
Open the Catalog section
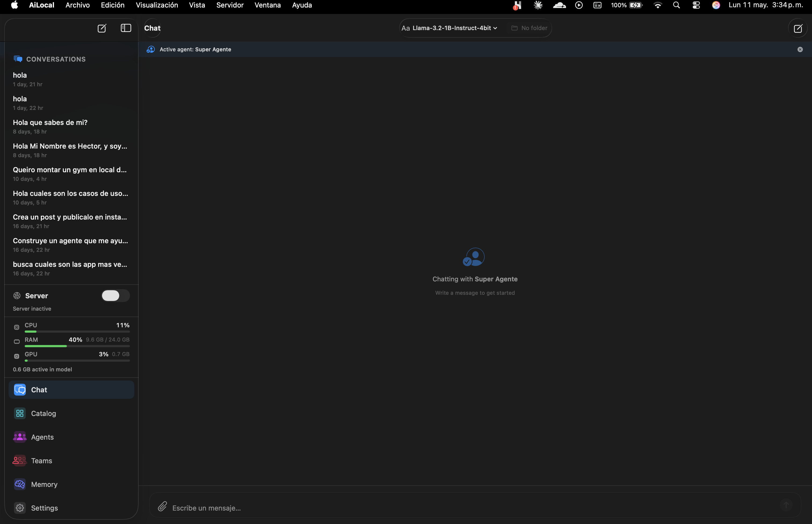71,413
